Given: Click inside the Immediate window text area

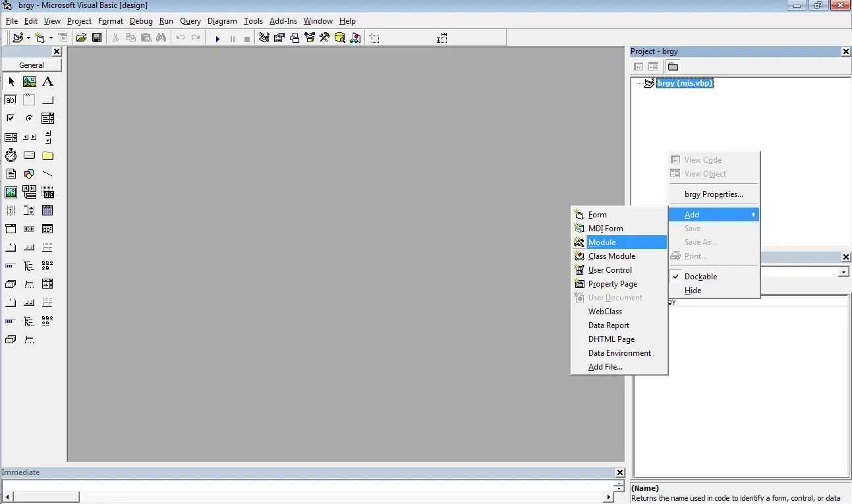Looking at the screenshot, I should [306, 485].
